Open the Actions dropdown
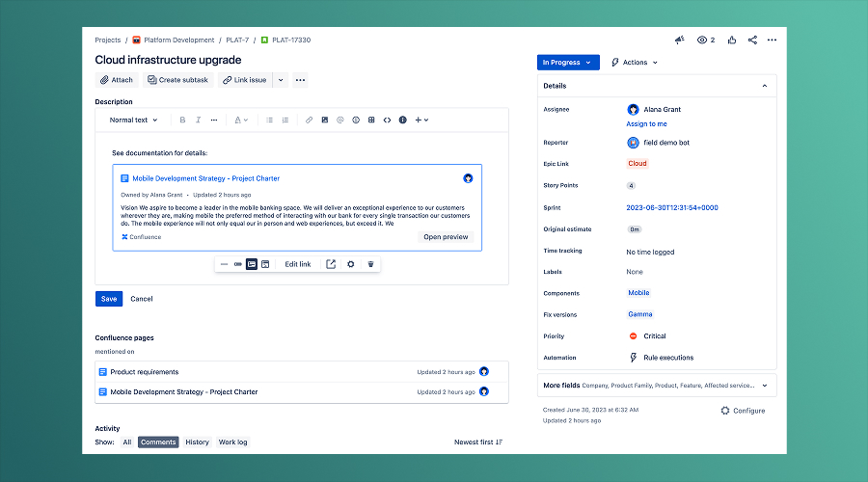This screenshot has width=868, height=482. (635, 63)
